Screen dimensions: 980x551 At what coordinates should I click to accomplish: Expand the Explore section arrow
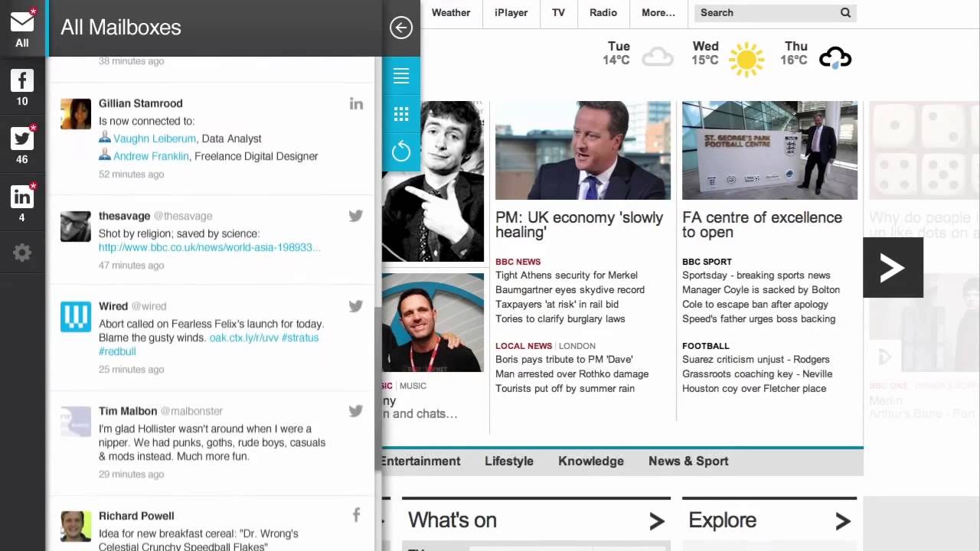[843, 521]
